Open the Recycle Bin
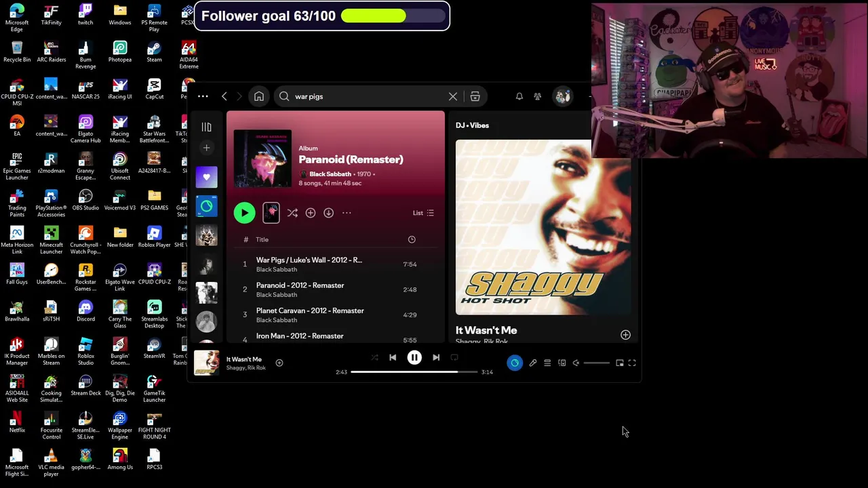The height and width of the screenshot is (488, 868). (x=17, y=52)
